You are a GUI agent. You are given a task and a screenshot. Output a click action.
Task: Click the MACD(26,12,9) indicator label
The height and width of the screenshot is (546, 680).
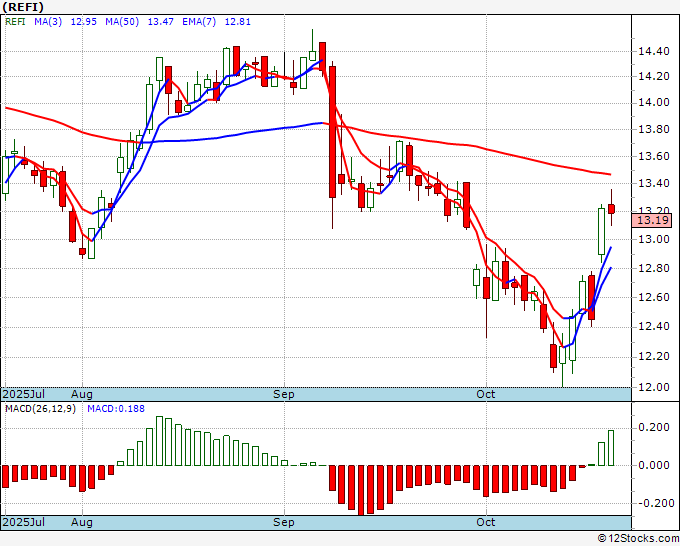40,409
